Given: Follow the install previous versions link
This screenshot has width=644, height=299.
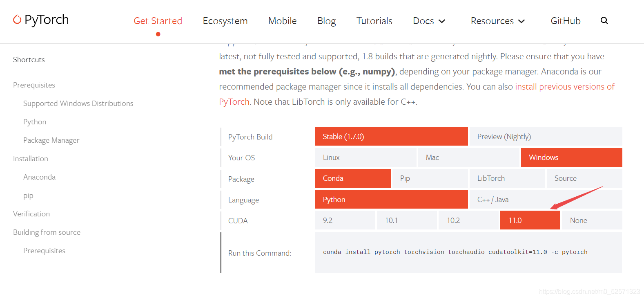Looking at the screenshot, I should tap(565, 87).
